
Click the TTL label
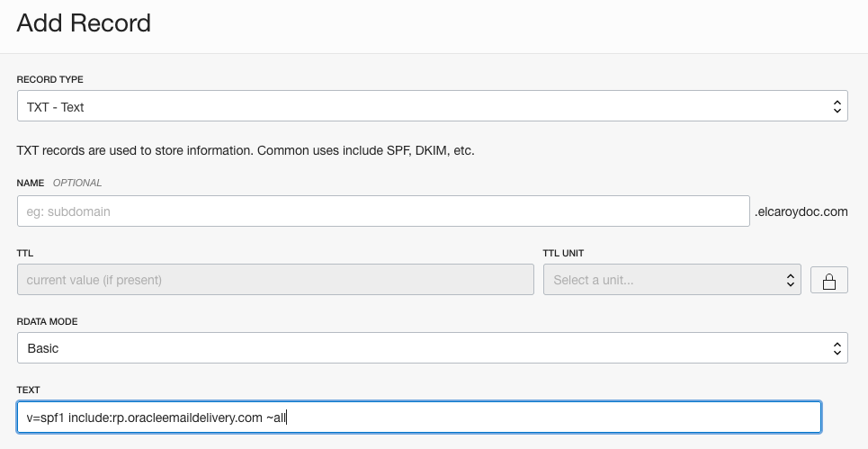(x=25, y=254)
